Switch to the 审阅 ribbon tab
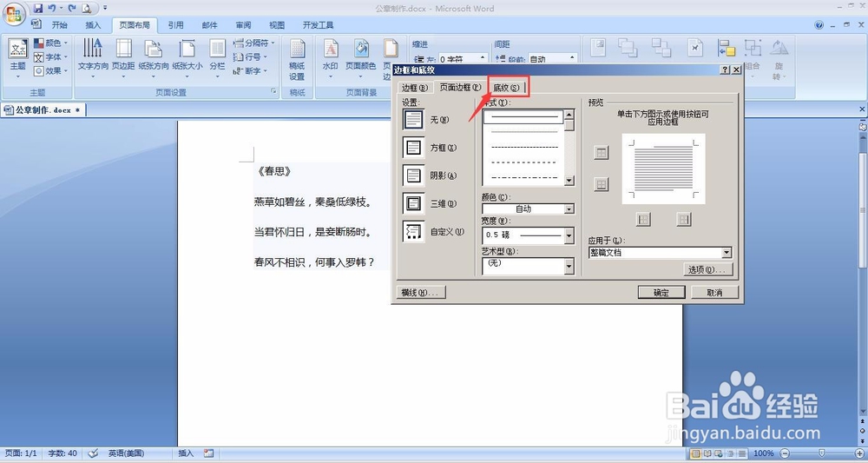The image size is (868, 463). (x=244, y=25)
